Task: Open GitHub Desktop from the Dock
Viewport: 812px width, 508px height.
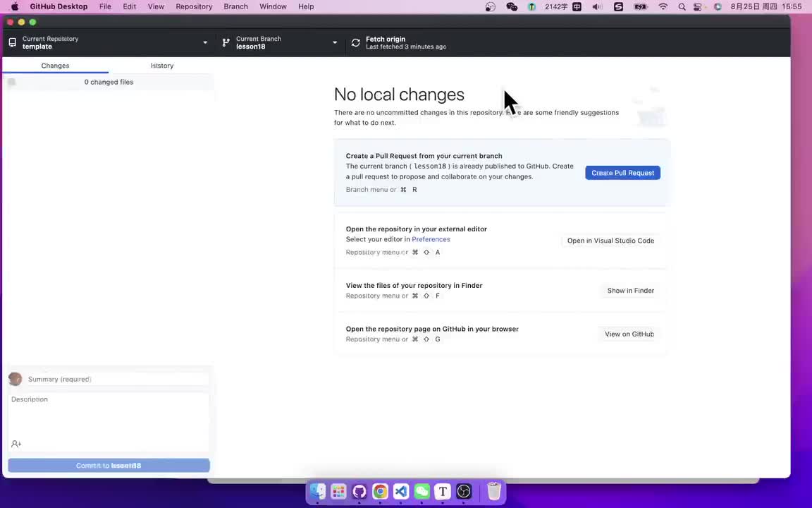Action: pos(359,491)
